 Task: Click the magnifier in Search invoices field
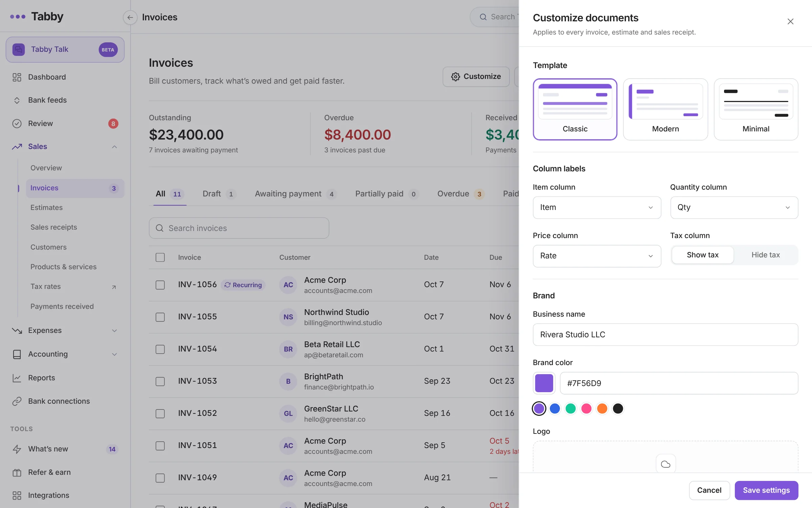(x=159, y=228)
